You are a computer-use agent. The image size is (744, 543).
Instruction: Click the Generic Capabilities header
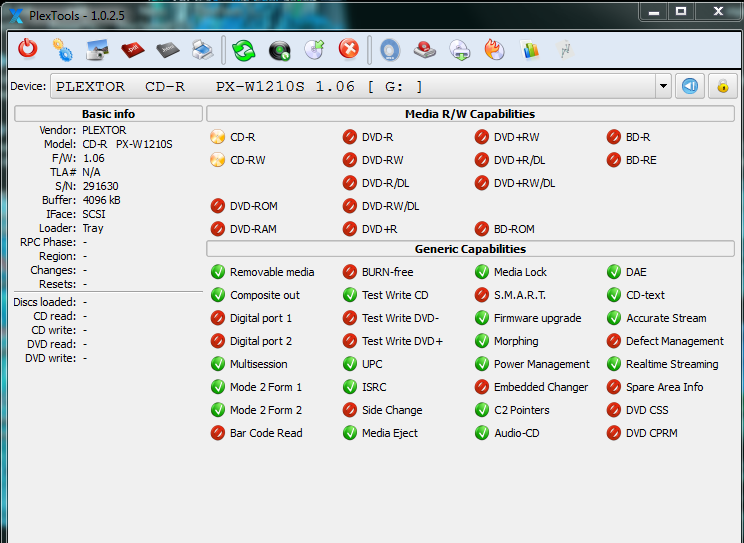[470, 249]
